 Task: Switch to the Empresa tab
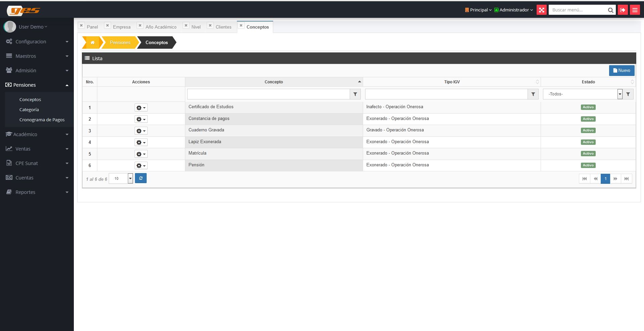pyautogui.click(x=121, y=27)
